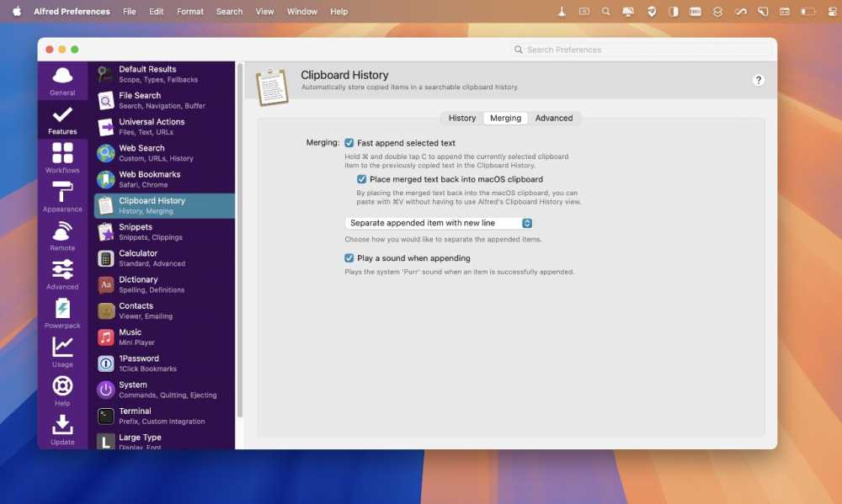Toggle Play a sound when appending
Image resolution: width=842 pixels, height=504 pixels.
click(x=349, y=258)
